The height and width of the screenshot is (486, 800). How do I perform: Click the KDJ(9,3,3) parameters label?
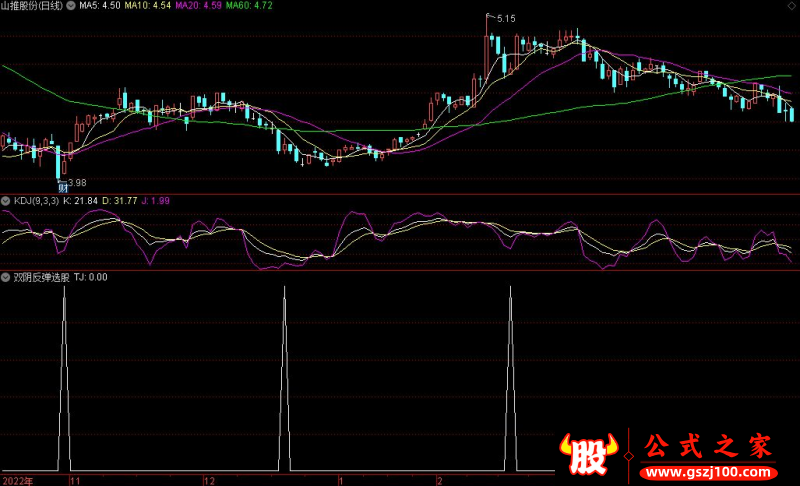point(36,202)
